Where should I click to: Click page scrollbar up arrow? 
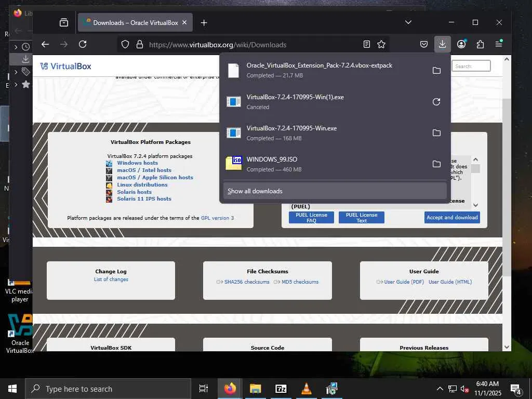click(x=507, y=59)
